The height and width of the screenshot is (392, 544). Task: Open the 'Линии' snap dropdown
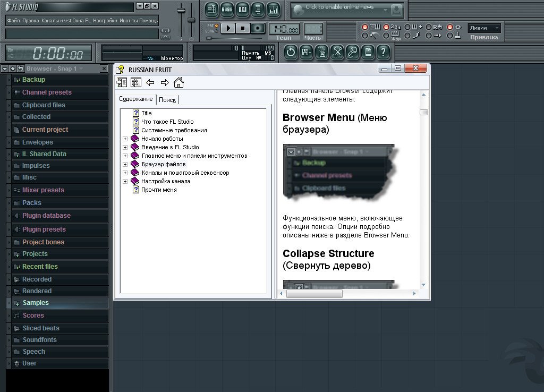pyautogui.click(x=484, y=28)
